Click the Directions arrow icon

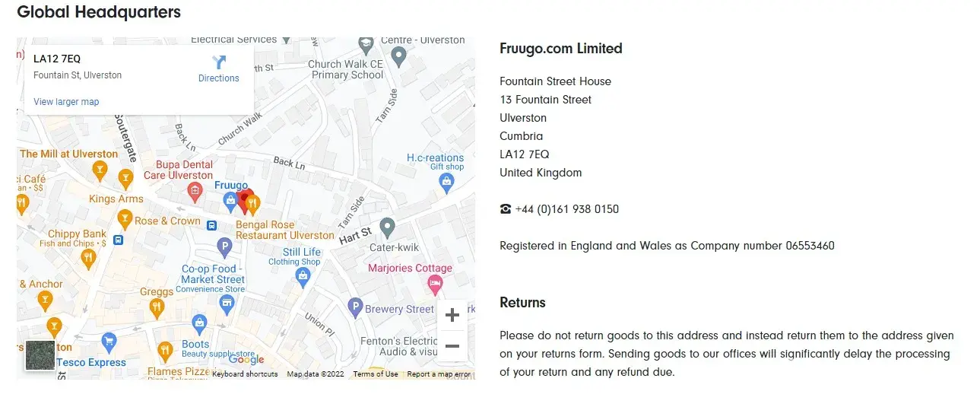point(219,62)
